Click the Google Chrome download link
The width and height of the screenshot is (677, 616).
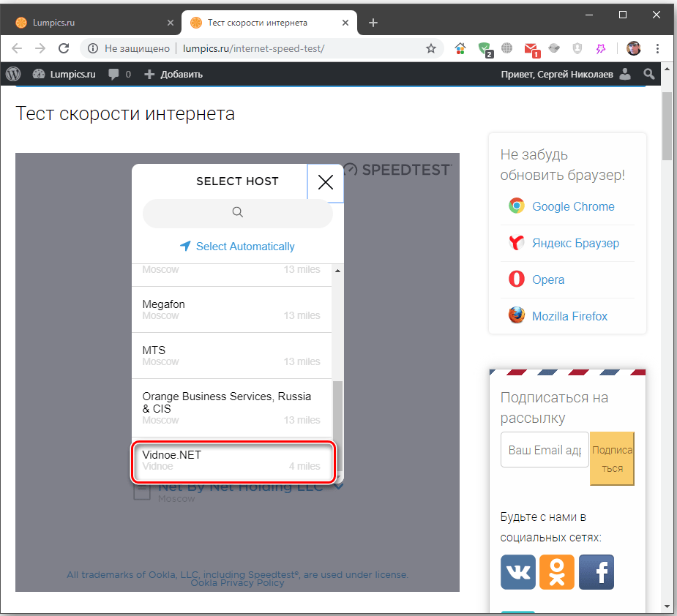point(572,206)
